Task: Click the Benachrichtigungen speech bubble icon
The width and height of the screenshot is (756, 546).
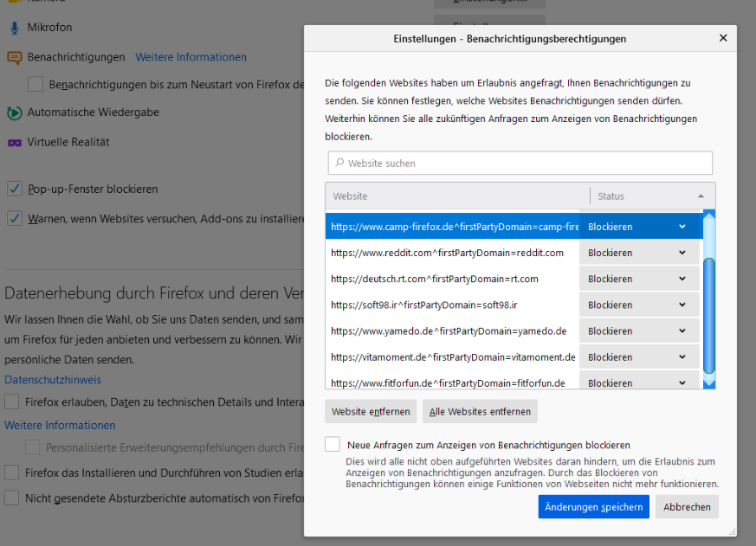Action: tap(14, 57)
